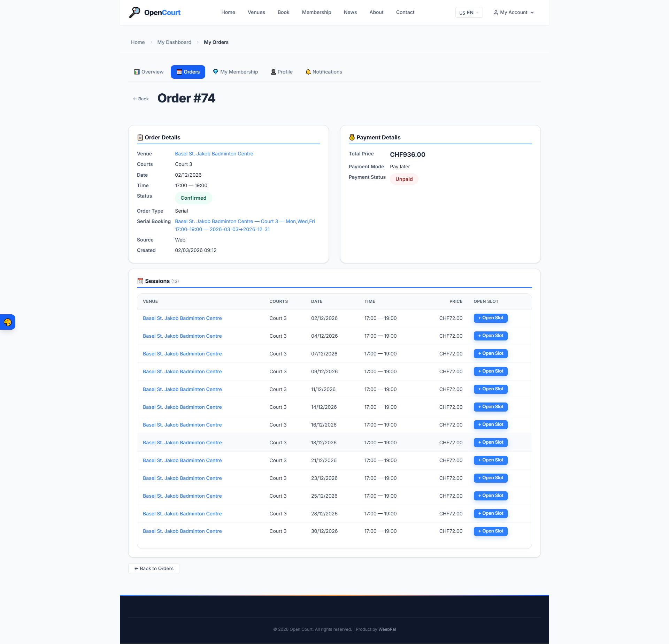
Task: Expand the US EN language dropdown
Action: 469,13
